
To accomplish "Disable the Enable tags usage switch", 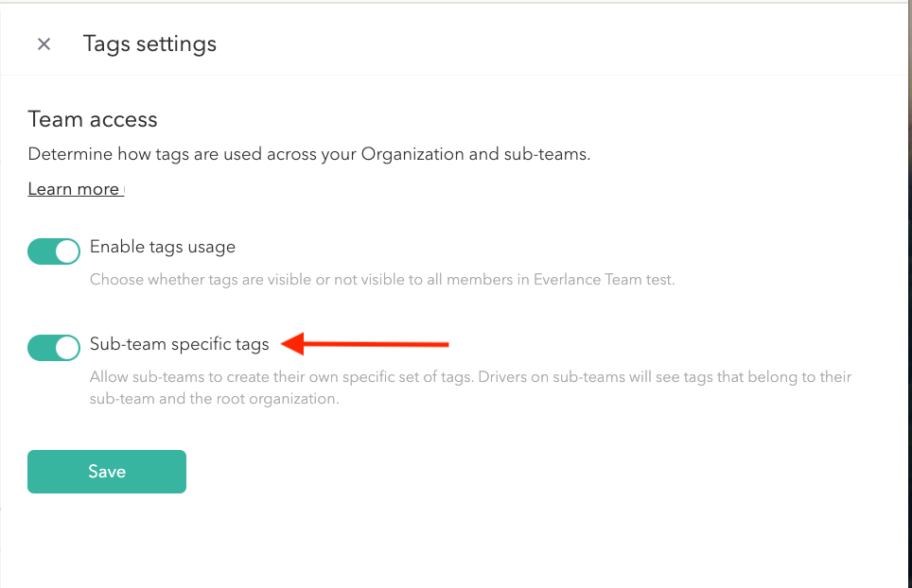I will coord(54,251).
